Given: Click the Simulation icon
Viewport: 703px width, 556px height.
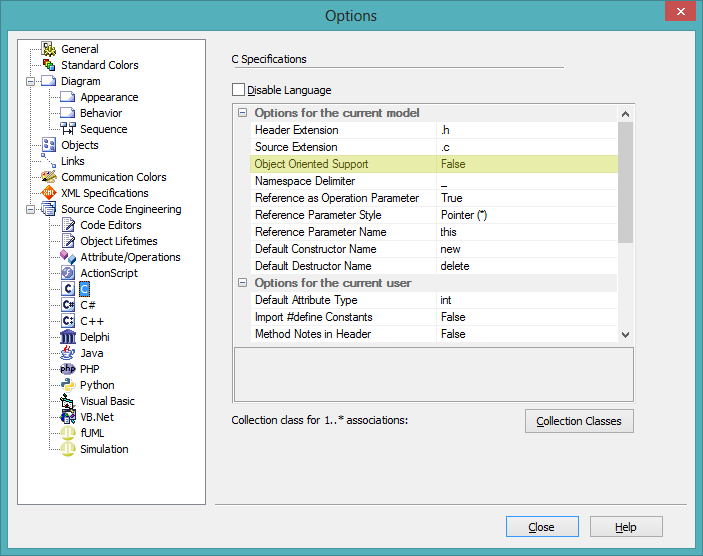Looking at the screenshot, I should [68, 449].
